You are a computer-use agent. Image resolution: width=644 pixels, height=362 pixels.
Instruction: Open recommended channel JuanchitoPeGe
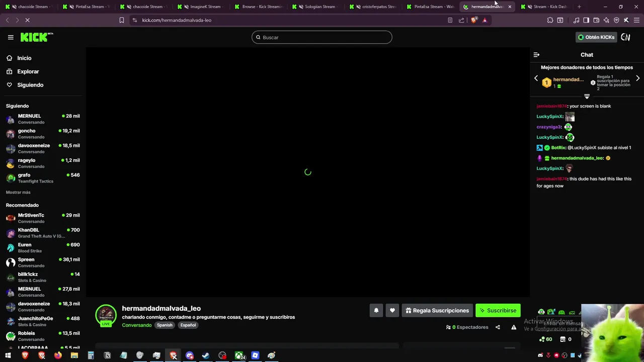(x=43, y=321)
